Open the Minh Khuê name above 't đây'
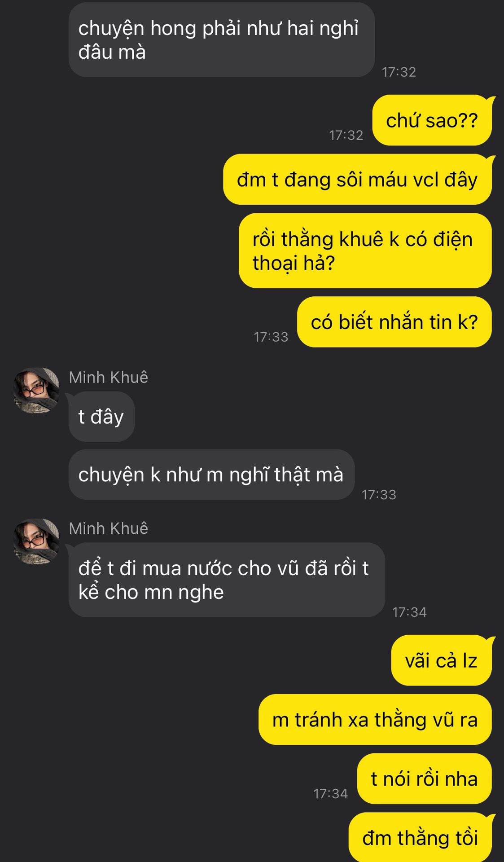Viewport: 504px width, 862px height. (x=109, y=377)
